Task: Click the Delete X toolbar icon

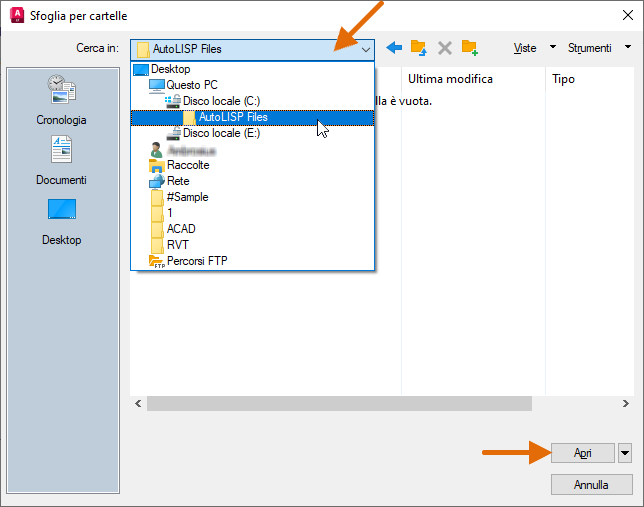Action: pyautogui.click(x=444, y=48)
